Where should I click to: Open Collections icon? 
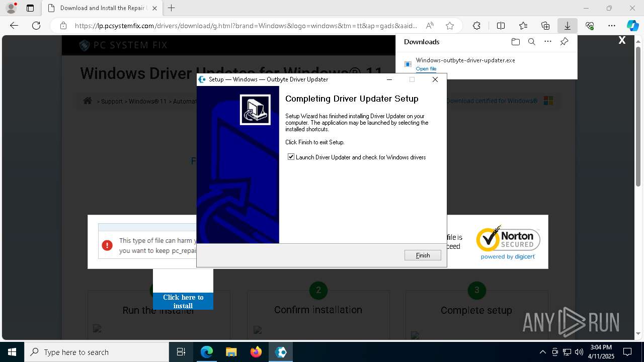click(545, 26)
